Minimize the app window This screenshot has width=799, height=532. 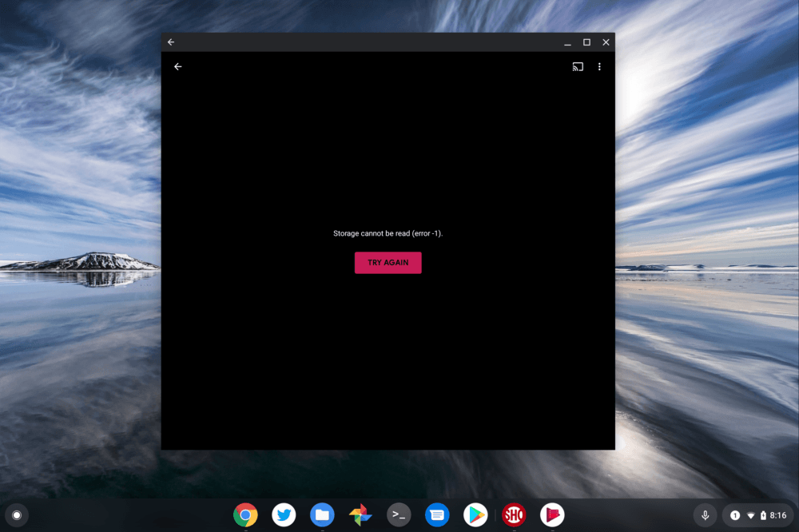(567, 43)
